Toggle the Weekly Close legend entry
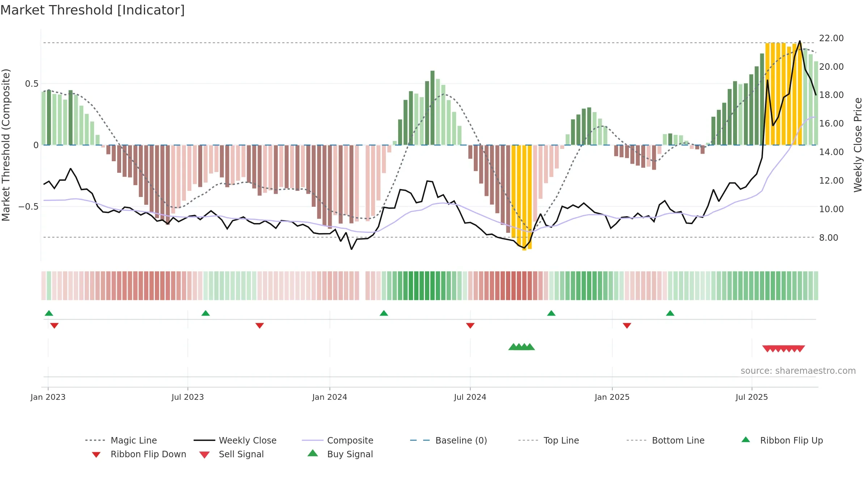 point(235,440)
